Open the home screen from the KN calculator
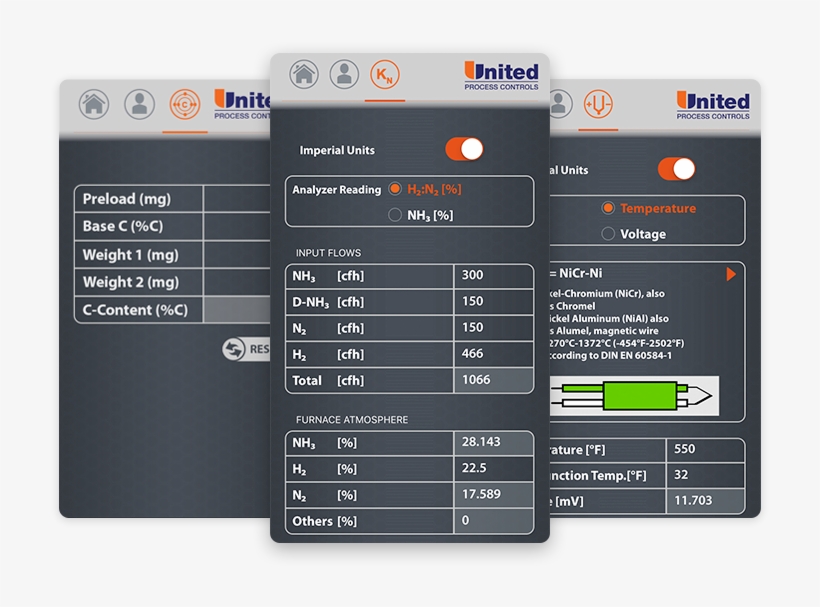Image resolution: width=820 pixels, height=607 pixels. 305,72
